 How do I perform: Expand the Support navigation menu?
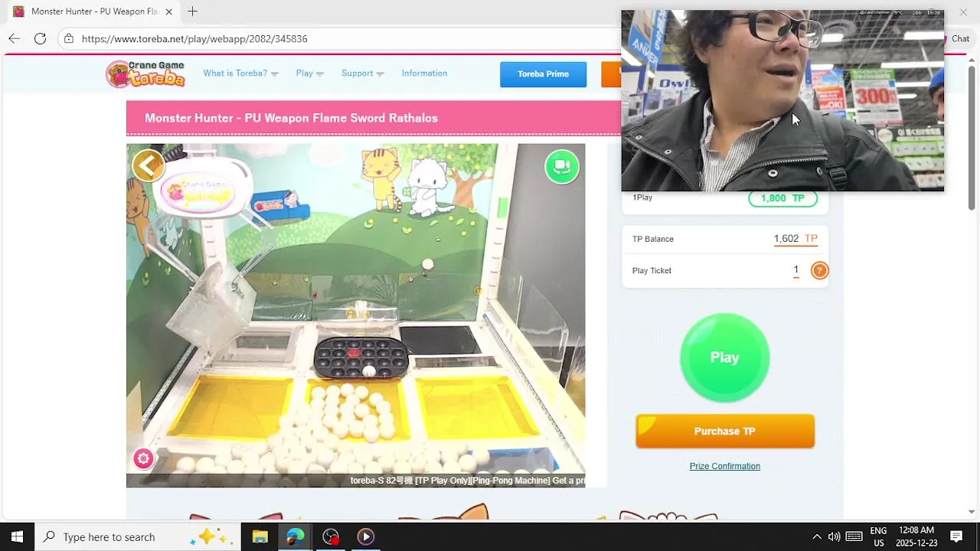pyautogui.click(x=362, y=73)
